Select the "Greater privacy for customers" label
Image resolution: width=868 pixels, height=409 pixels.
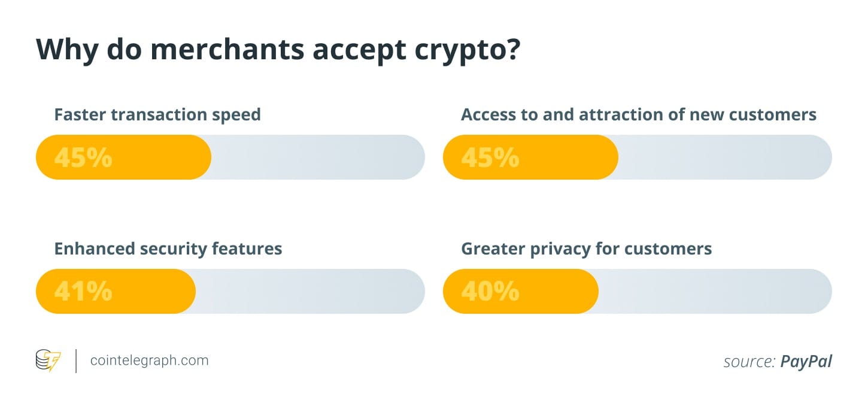(586, 249)
